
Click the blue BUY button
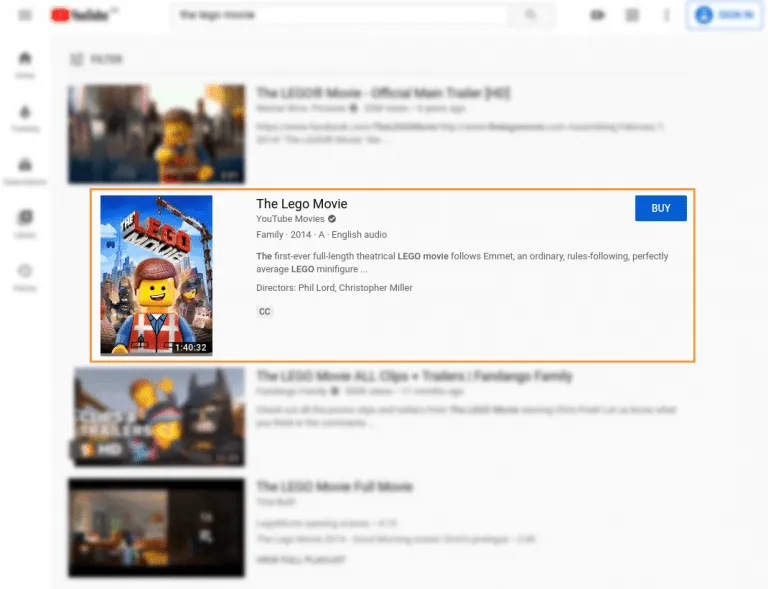click(x=661, y=208)
